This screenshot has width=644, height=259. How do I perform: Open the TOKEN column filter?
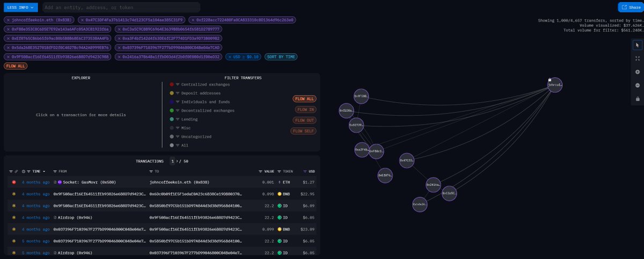tap(279, 172)
